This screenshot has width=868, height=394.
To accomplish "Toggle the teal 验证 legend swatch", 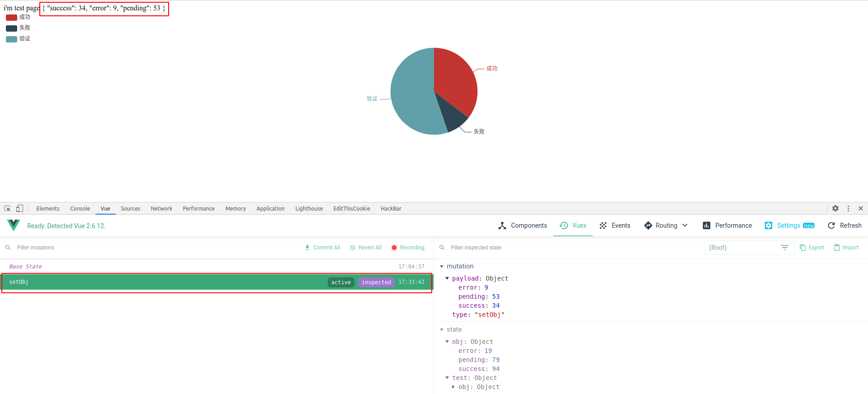I will tap(11, 39).
